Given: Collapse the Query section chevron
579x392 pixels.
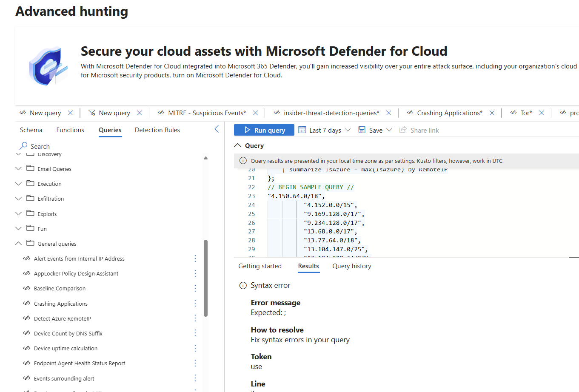Looking at the screenshot, I should click(x=238, y=145).
